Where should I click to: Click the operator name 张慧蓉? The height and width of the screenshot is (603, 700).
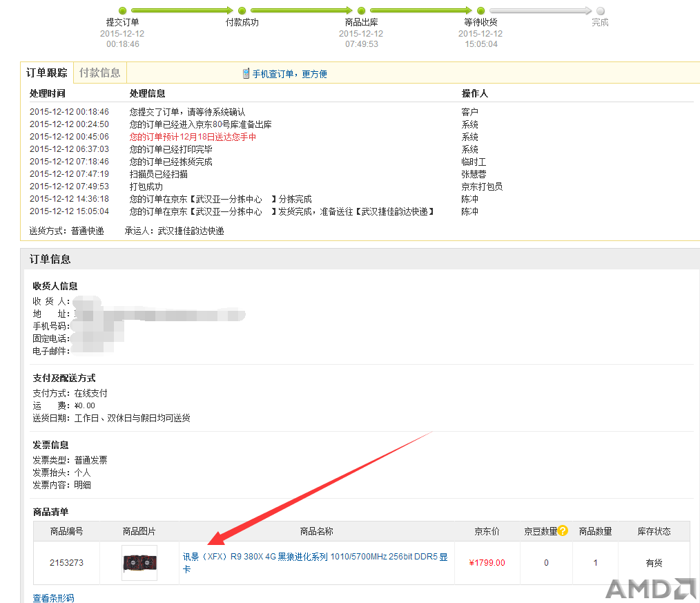(x=474, y=174)
